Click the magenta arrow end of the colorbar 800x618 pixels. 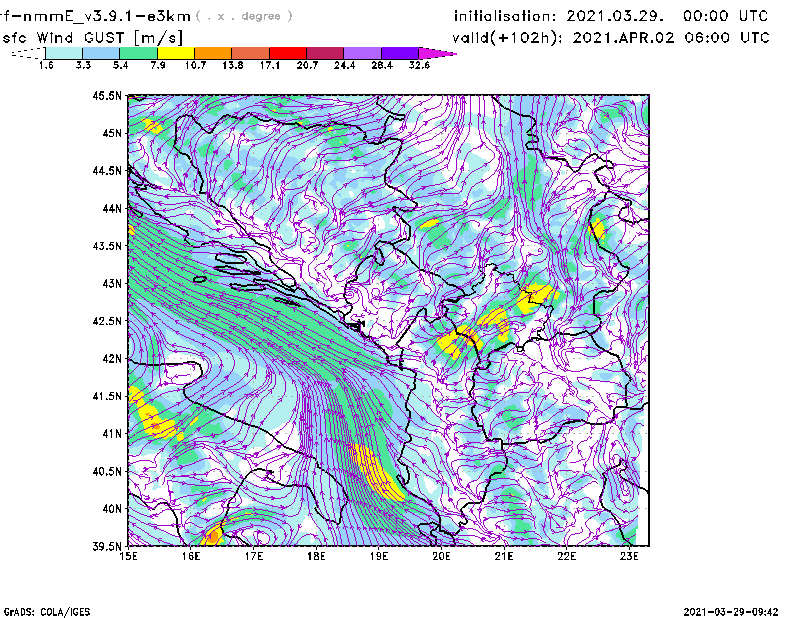(436, 53)
